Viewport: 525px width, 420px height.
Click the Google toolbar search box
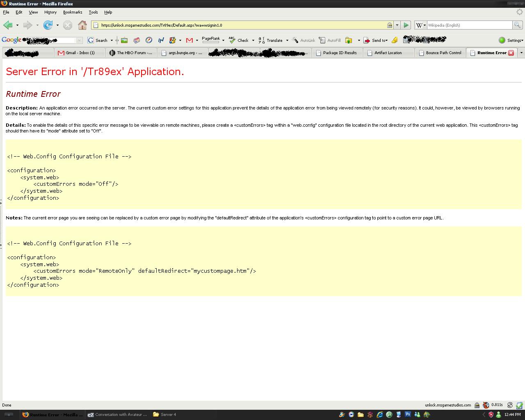[52, 40]
